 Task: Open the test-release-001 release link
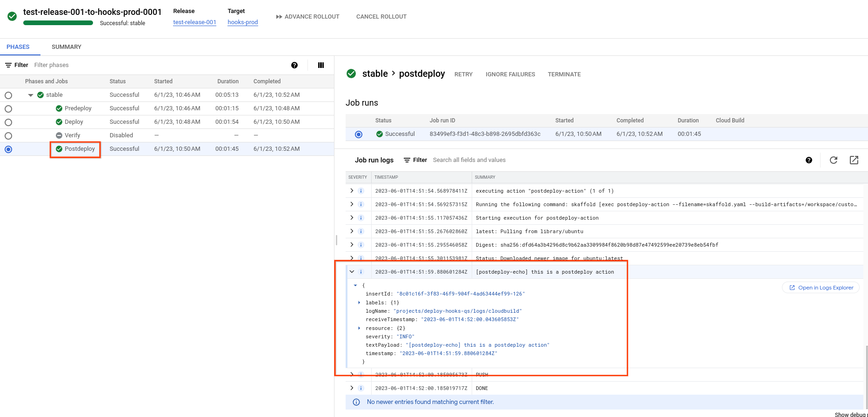tap(194, 22)
